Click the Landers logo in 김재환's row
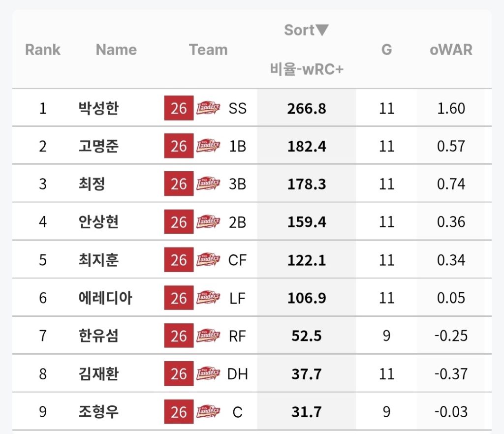 [x=208, y=373]
